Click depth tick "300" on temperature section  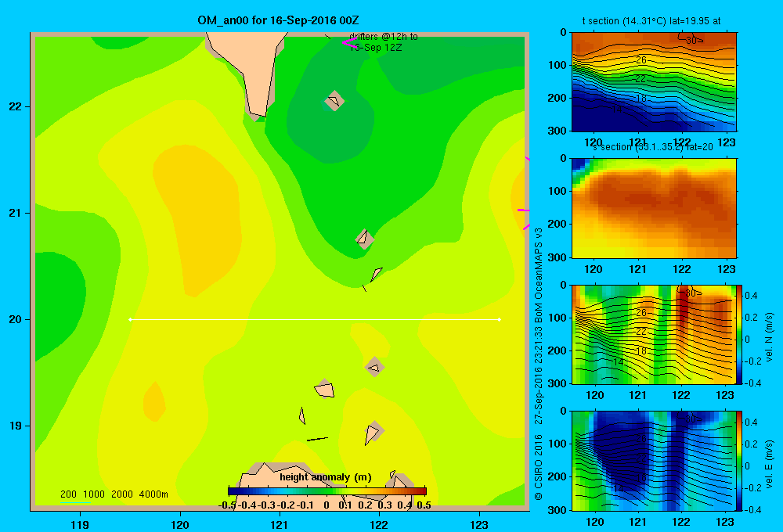pyautogui.click(x=557, y=131)
